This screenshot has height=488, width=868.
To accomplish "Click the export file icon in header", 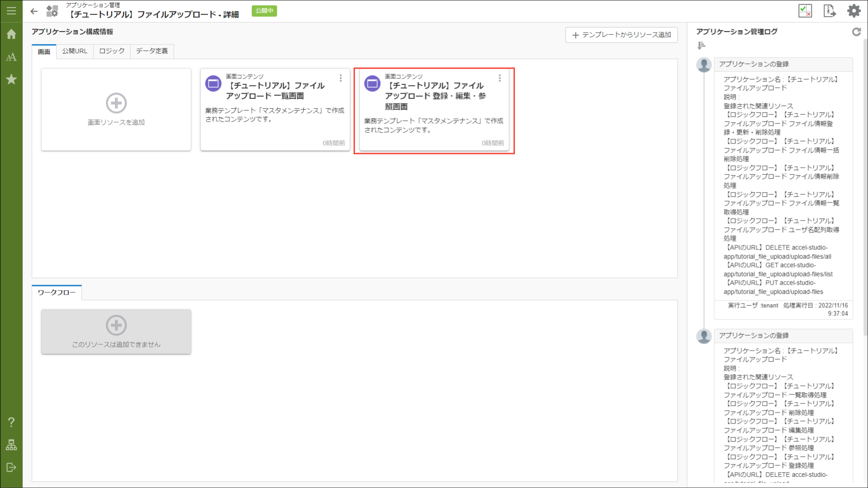I will pos(830,11).
